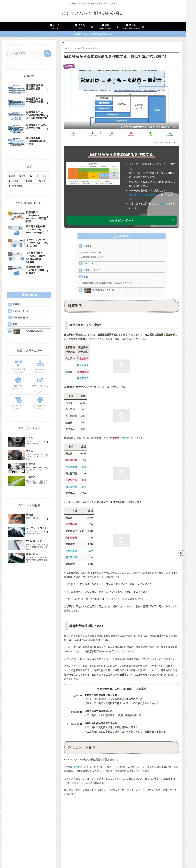Open the 知識 Knowledge menu

105,27
